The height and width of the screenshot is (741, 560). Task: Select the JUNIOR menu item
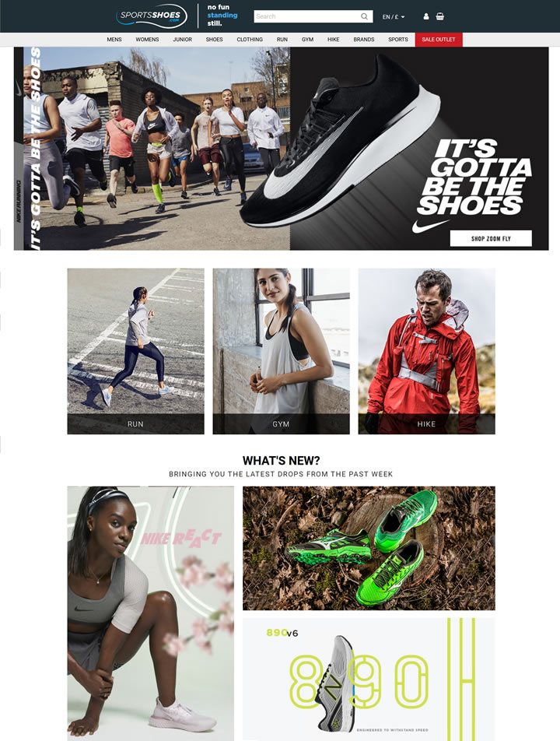(x=182, y=40)
